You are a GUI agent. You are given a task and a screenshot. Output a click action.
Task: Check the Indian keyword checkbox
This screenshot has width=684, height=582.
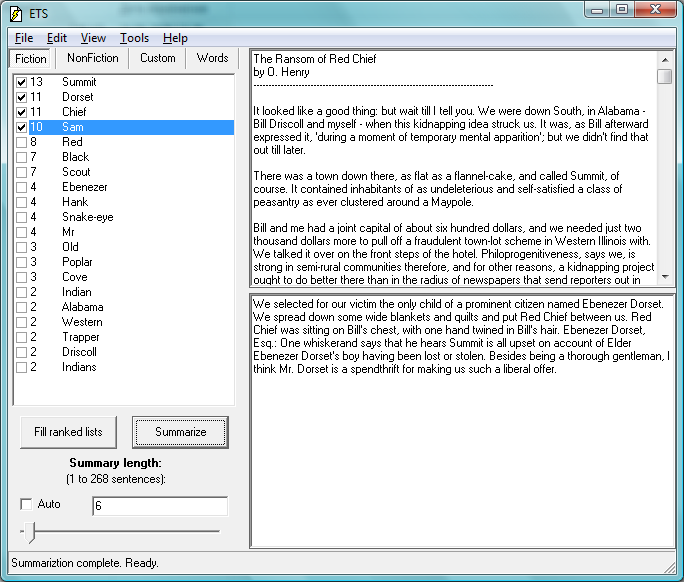point(21,292)
